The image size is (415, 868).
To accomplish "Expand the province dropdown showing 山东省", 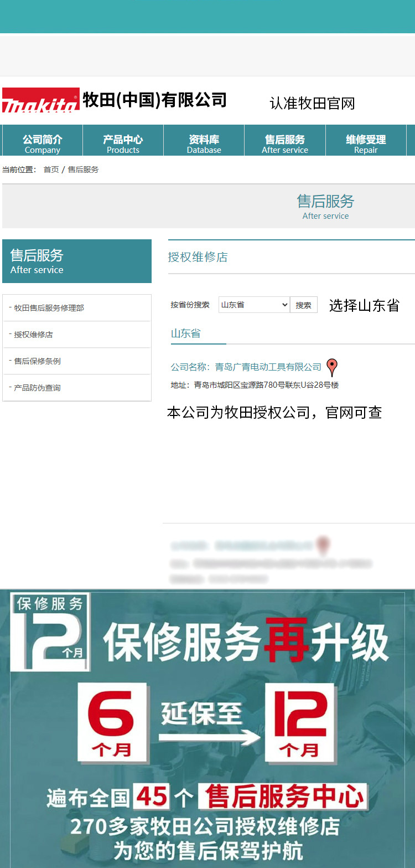I will 254,305.
